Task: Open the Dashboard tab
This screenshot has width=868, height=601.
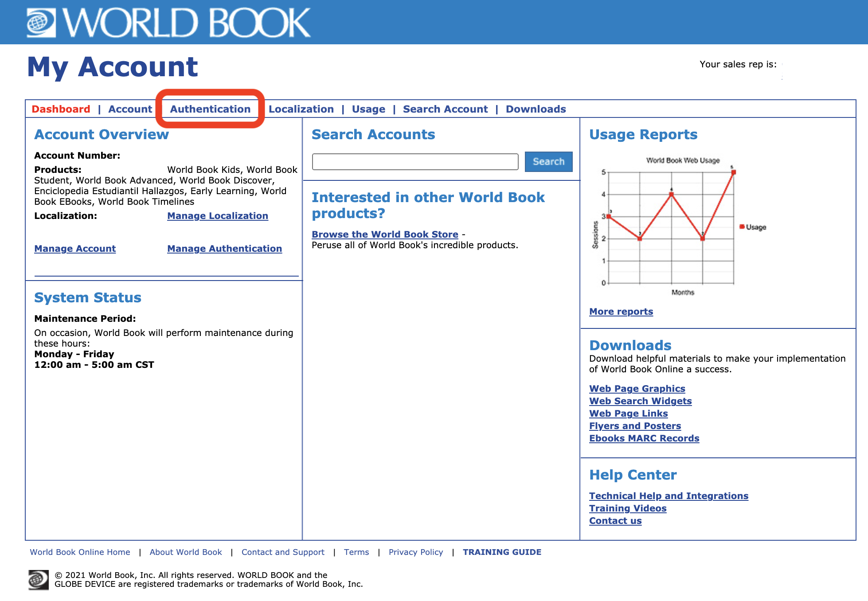Action: 61,109
